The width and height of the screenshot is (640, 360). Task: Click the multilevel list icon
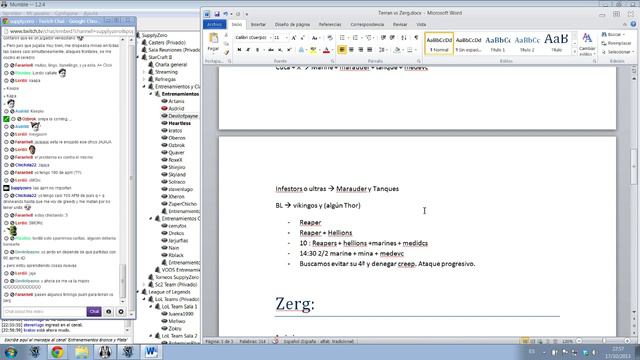pos(368,38)
